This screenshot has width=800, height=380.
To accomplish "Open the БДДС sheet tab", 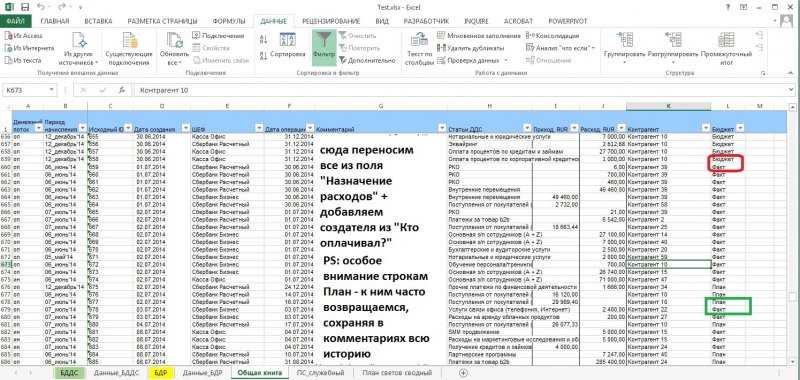I will pyautogui.click(x=69, y=373).
